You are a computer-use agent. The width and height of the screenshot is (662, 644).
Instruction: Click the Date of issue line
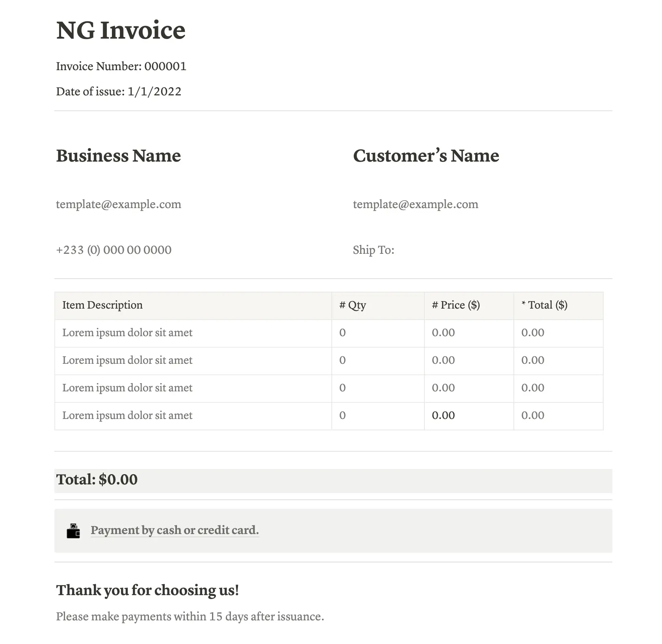pyautogui.click(x=119, y=91)
